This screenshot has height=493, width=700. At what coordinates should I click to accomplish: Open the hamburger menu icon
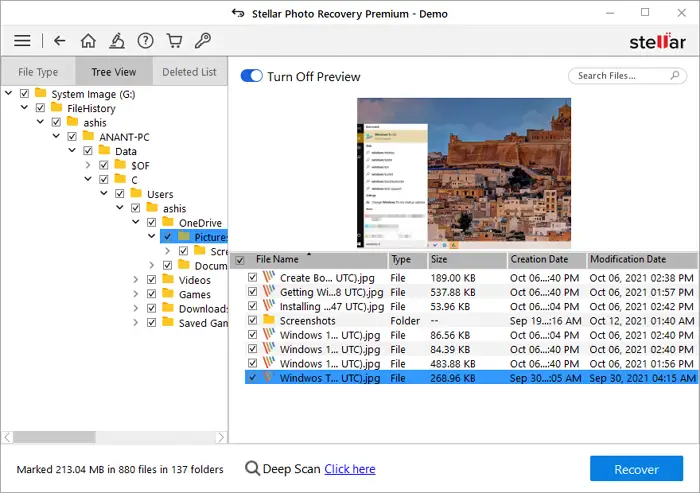pos(22,41)
